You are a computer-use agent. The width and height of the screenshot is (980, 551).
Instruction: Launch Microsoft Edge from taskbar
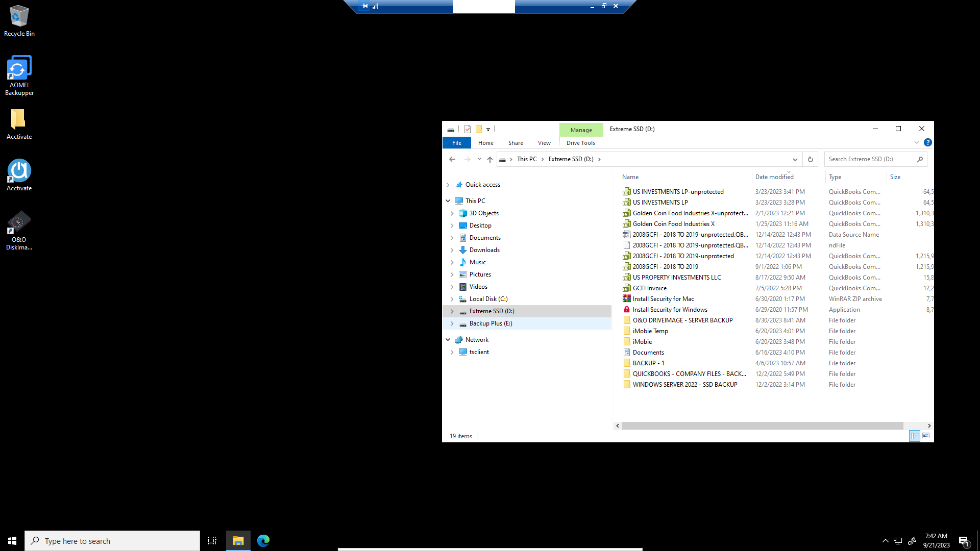tap(263, 541)
